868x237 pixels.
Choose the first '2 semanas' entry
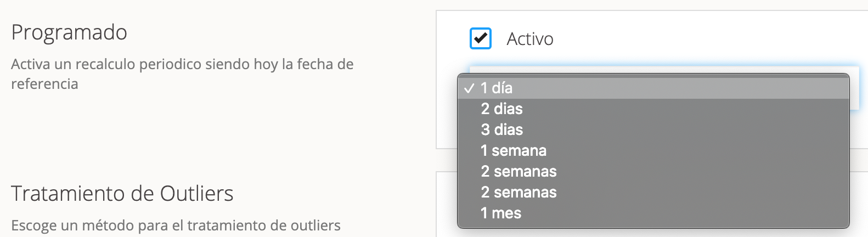(518, 171)
